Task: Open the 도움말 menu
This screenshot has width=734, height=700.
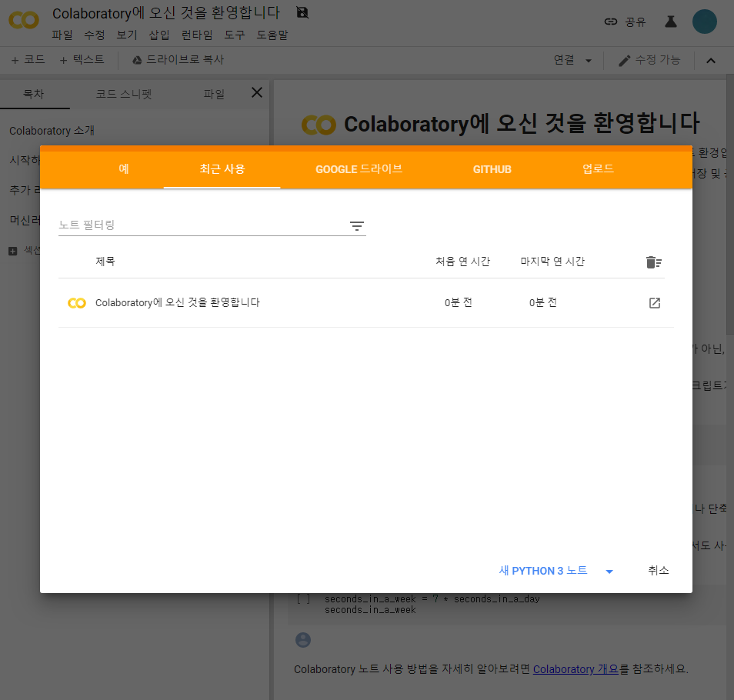Action: point(272,35)
